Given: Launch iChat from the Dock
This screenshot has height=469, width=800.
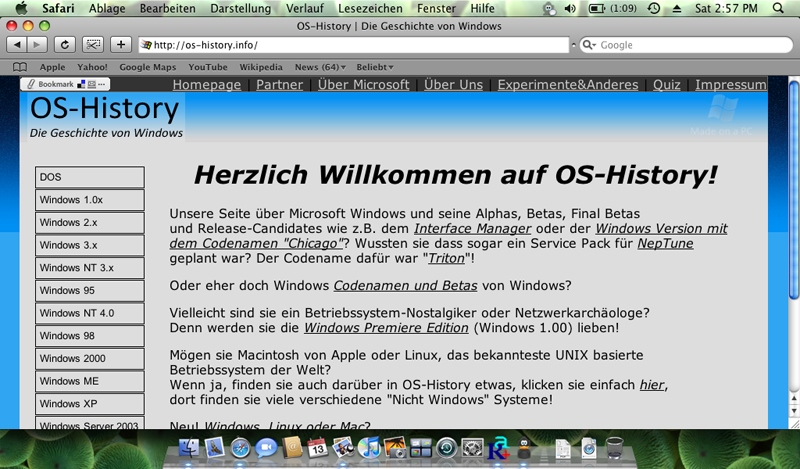Looking at the screenshot, I should pos(266,449).
